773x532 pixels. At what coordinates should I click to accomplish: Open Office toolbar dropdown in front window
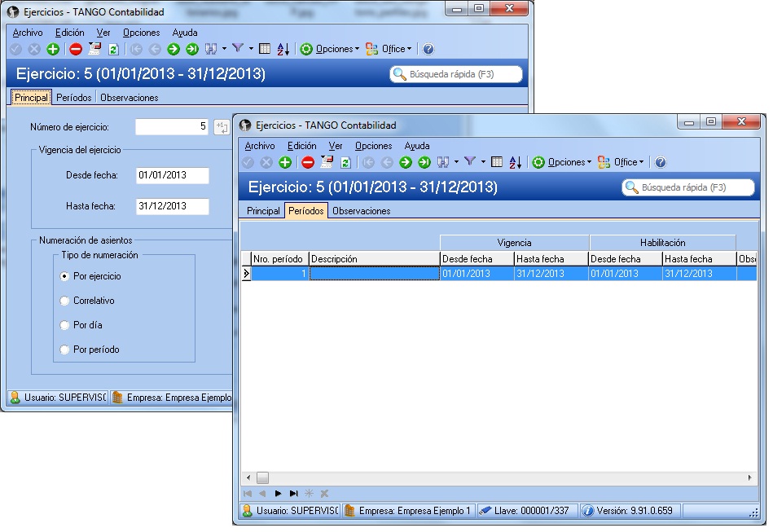tap(621, 162)
